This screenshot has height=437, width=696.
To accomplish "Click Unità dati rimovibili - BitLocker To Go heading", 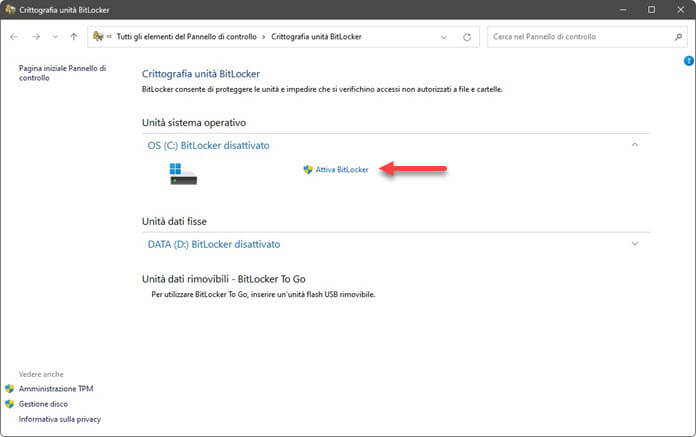I will coord(223,279).
